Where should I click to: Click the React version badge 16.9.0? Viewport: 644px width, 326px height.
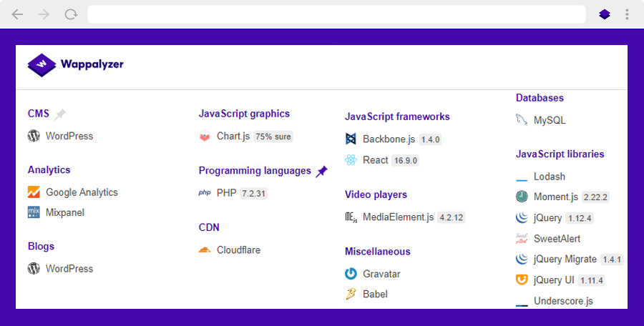pyautogui.click(x=406, y=161)
